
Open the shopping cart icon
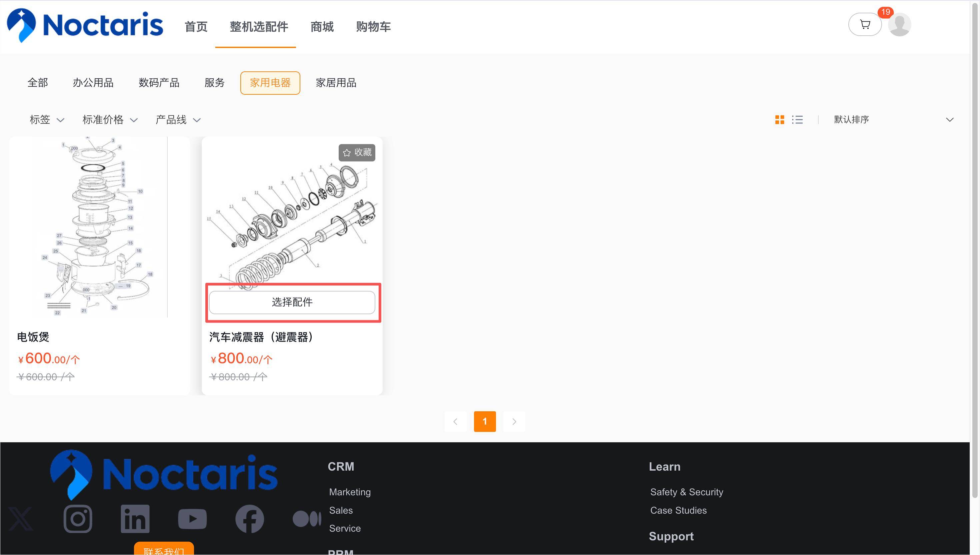pos(865,25)
